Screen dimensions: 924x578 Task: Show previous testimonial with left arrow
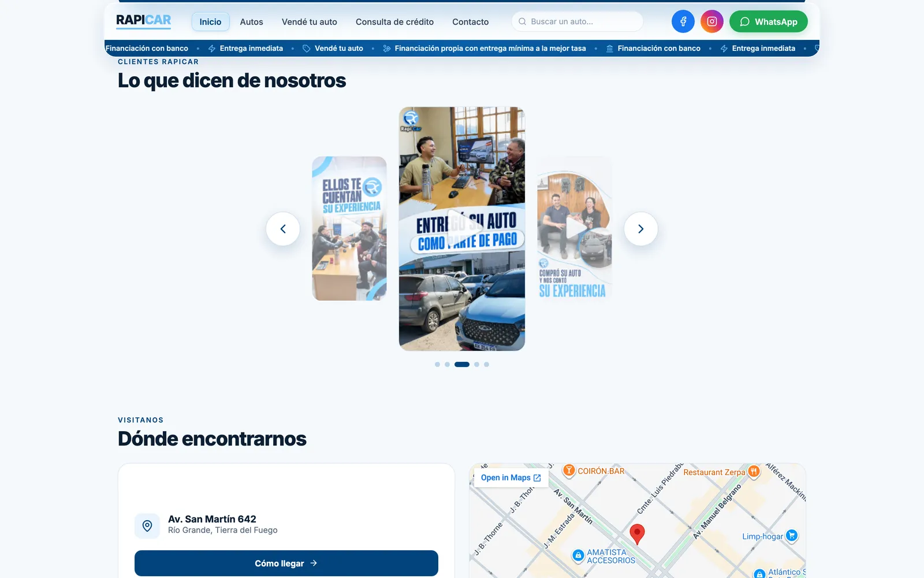(283, 229)
